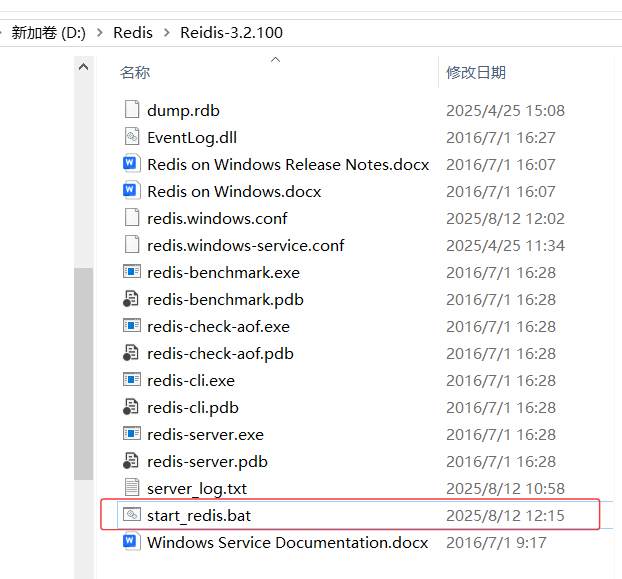The width and height of the screenshot is (622, 579).
Task: Select Redis on Windows Release Notes.docx name
Action: [x=288, y=165]
